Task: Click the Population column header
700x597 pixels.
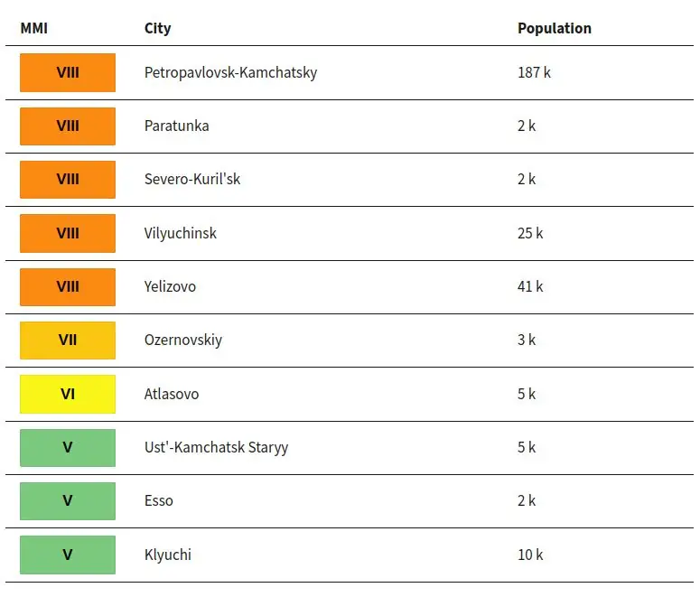Action: 555,28
